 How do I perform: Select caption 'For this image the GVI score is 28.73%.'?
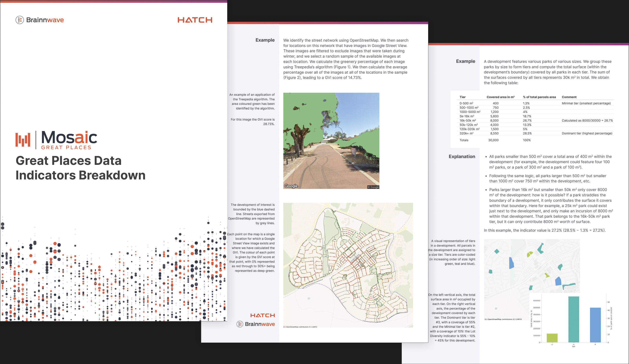tap(253, 122)
